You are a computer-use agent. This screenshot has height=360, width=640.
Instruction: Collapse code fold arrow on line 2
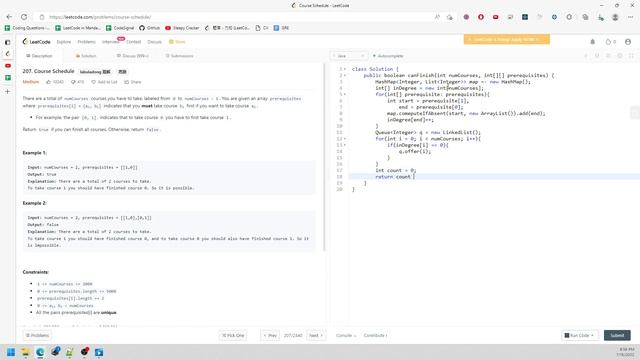[x=345, y=76]
